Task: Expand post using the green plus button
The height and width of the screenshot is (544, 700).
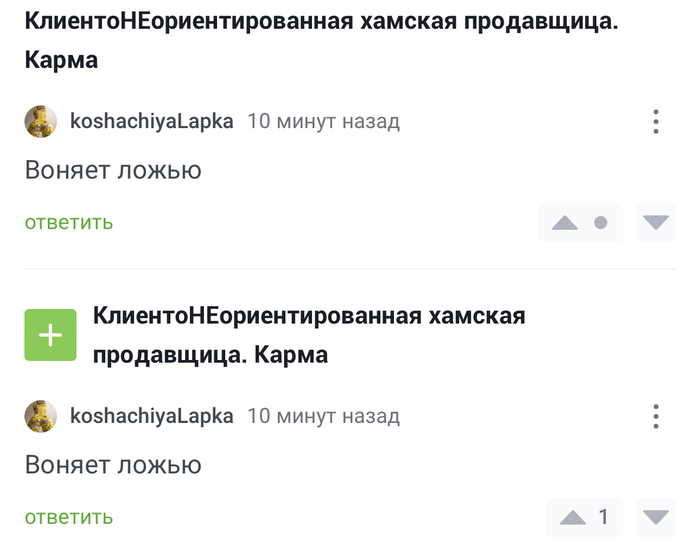Action: 50,336
